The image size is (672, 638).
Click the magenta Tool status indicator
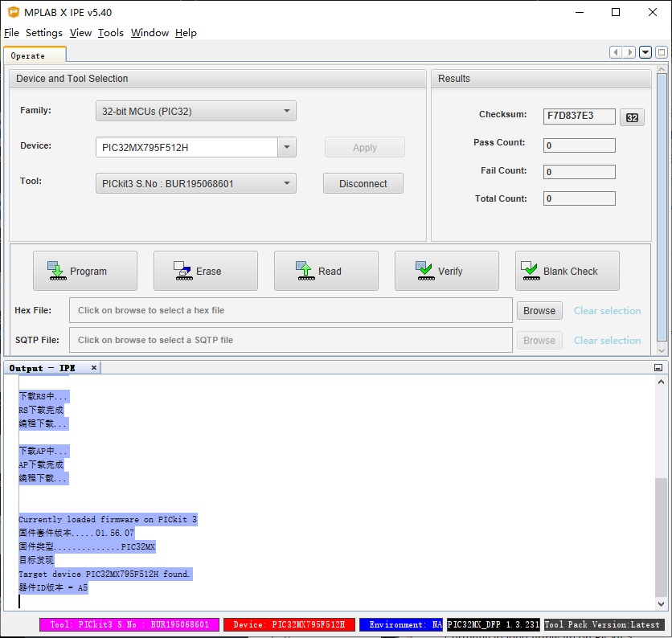(129, 624)
